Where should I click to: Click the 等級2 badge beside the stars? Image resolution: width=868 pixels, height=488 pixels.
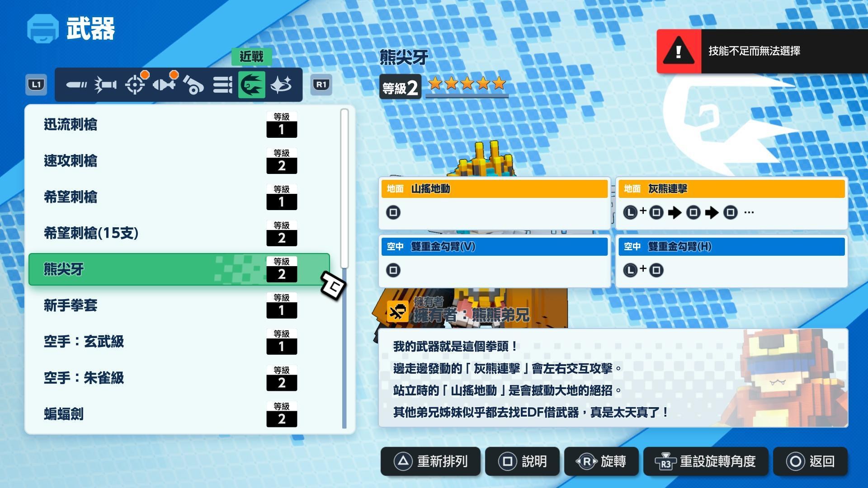[400, 87]
